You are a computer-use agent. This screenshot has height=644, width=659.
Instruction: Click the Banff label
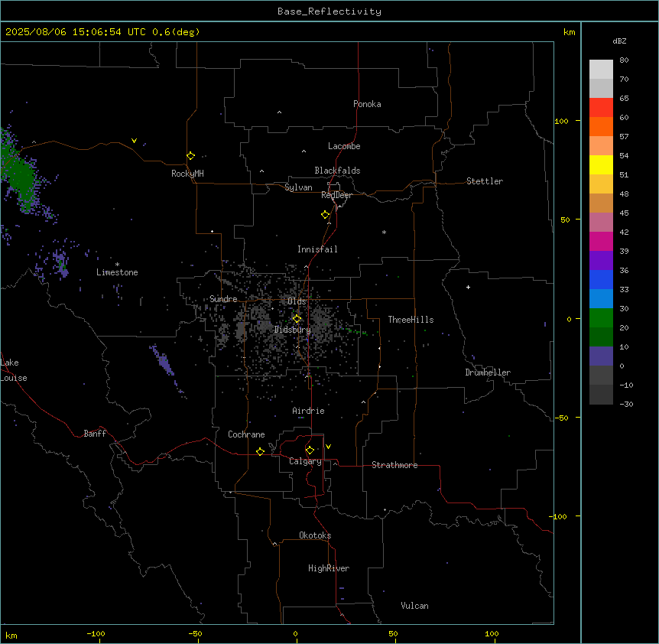click(x=95, y=434)
